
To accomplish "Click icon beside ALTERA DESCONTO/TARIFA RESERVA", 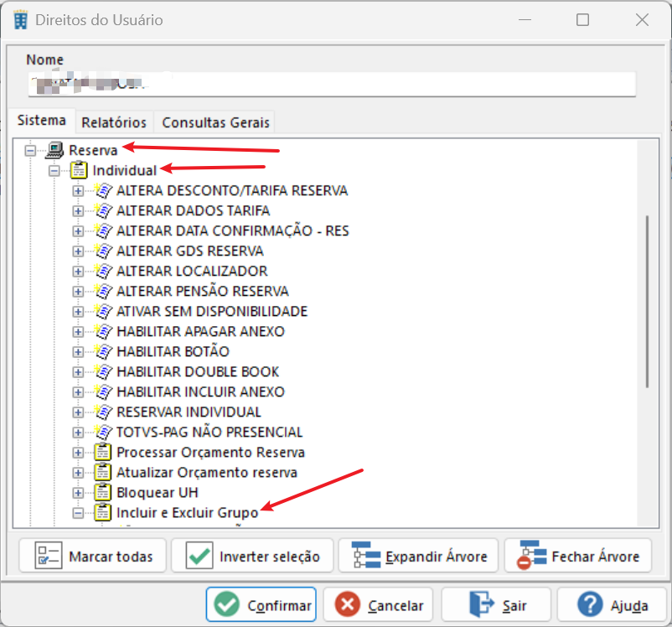I will pos(103,190).
